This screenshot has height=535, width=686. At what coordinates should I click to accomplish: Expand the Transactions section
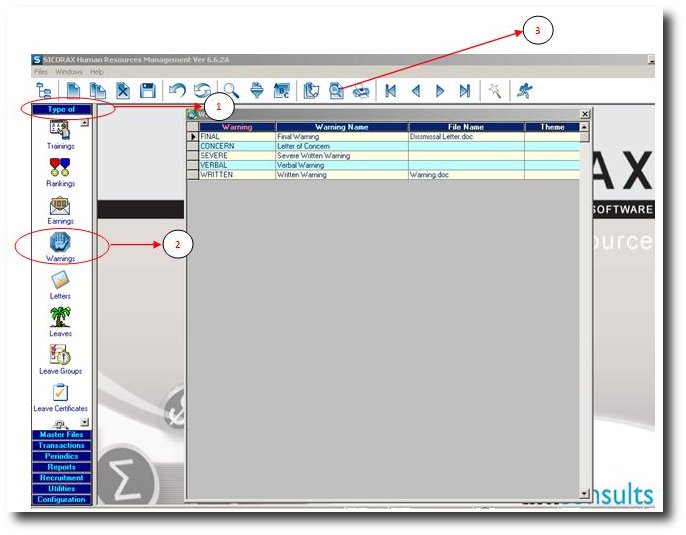[x=61, y=446]
